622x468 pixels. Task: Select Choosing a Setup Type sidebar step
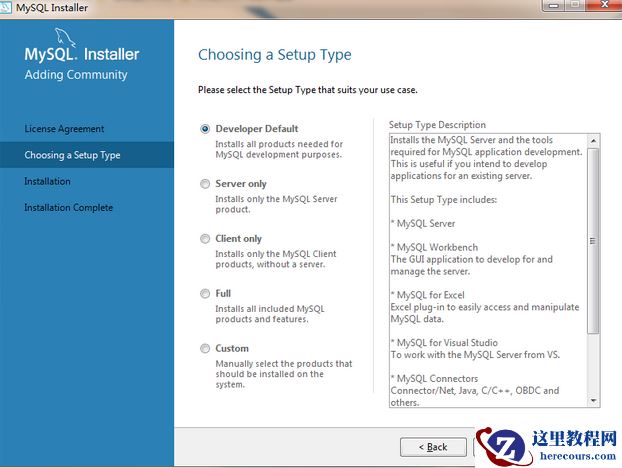coord(87,155)
